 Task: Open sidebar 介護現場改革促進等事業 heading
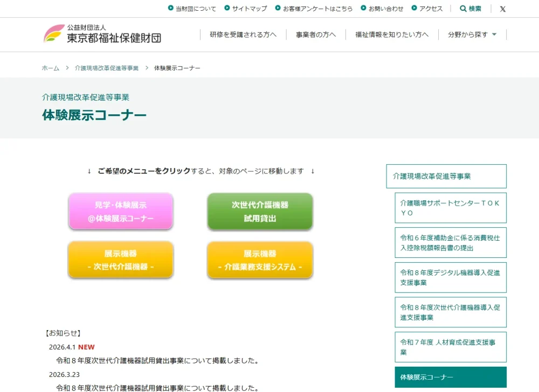(x=446, y=176)
